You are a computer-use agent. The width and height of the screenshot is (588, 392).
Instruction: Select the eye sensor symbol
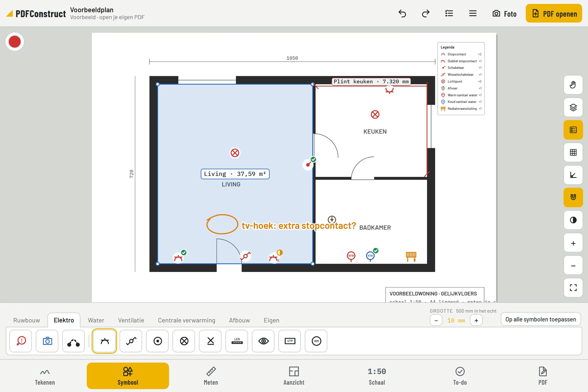263,341
